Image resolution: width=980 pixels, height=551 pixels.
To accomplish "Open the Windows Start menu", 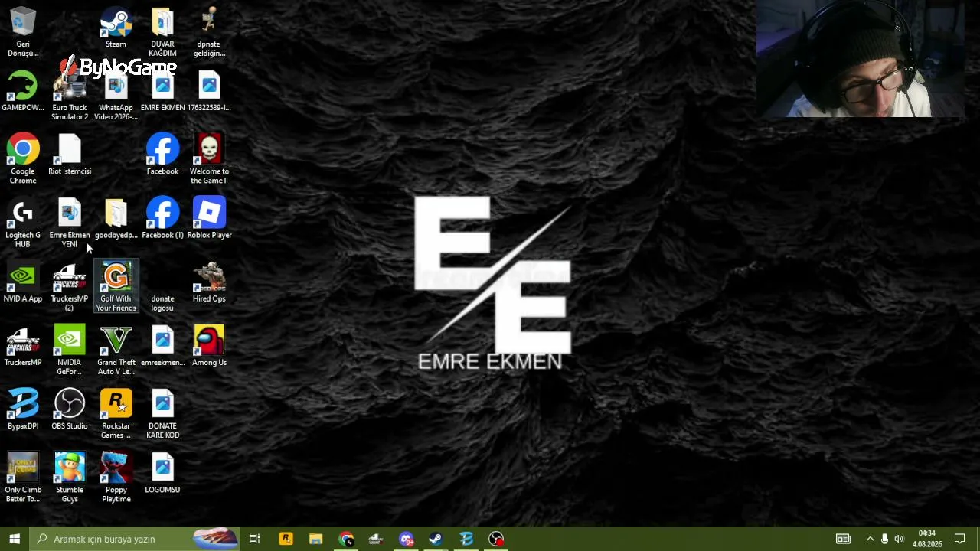I will tap(15, 539).
